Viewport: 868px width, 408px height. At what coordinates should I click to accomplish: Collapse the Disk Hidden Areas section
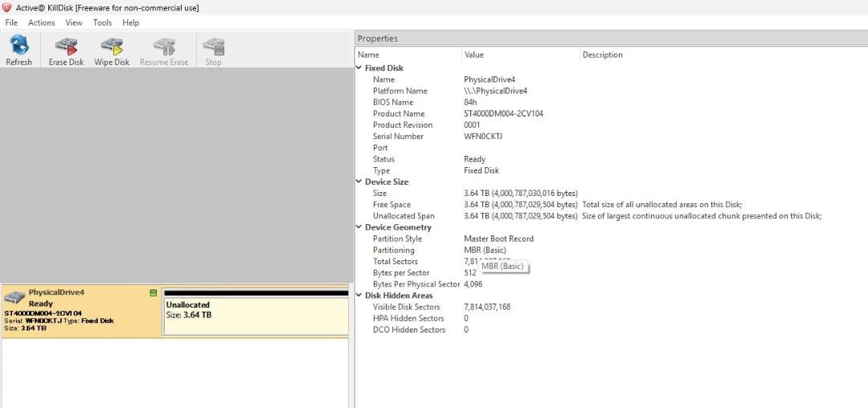pos(359,296)
